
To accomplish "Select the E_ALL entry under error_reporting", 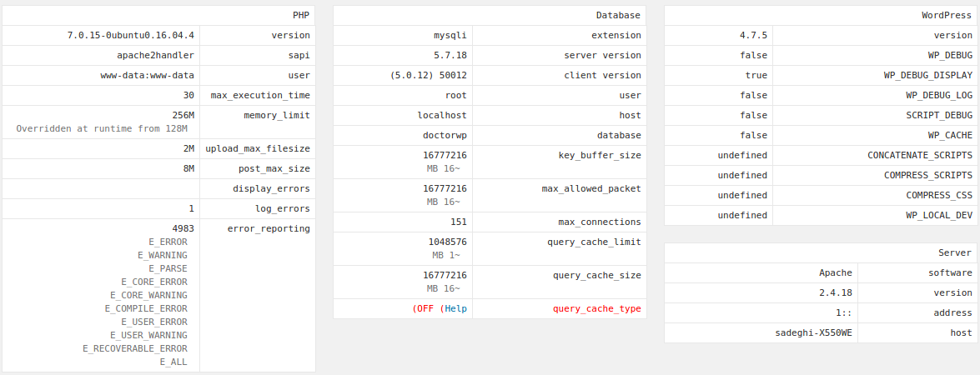I will tap(173, 362).
